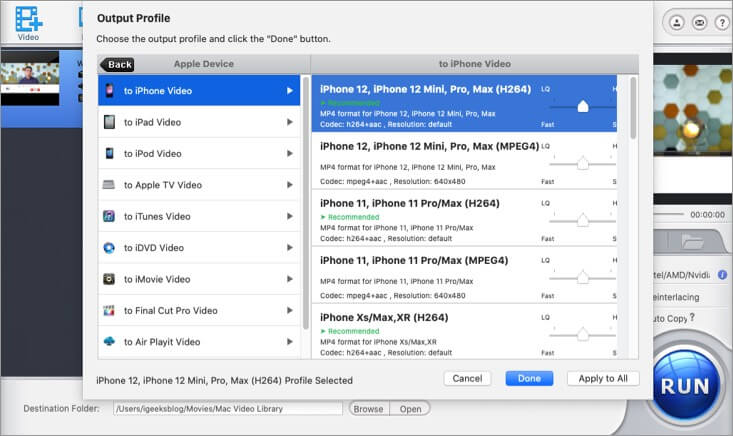Click the iPod icon beside to iPod Video
The image size is (733, 436).
point(109,153)
